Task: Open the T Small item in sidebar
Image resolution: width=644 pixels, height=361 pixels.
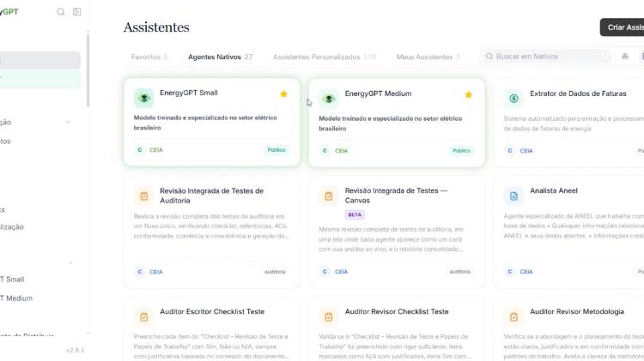Action: [12, 280]
